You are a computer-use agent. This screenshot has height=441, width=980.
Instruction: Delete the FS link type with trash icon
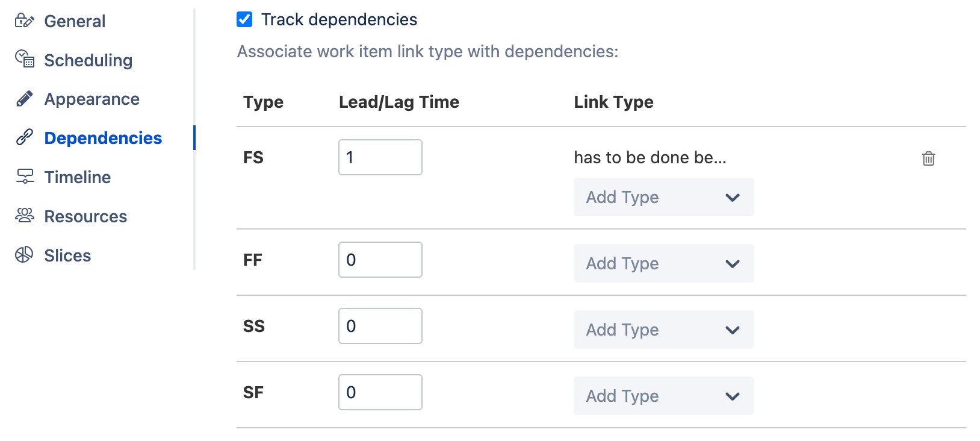pos(928,158)
